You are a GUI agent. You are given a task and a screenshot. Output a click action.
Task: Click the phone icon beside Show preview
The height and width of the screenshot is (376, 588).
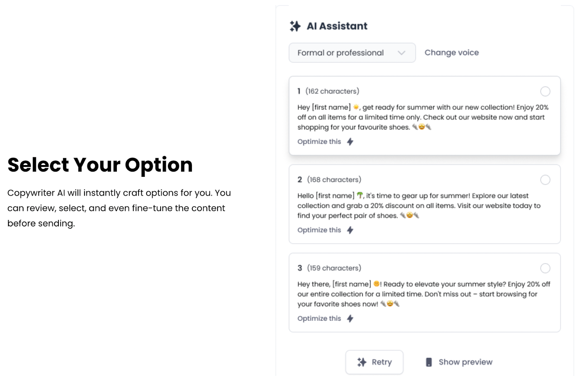pos(429,362)
